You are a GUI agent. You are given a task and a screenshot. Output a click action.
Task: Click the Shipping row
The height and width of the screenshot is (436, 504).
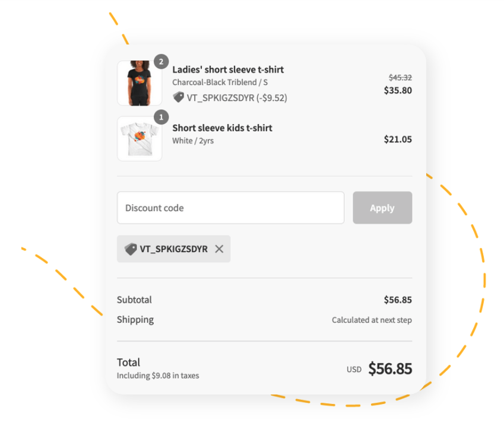pyautogui.click(x=135, y=319)
